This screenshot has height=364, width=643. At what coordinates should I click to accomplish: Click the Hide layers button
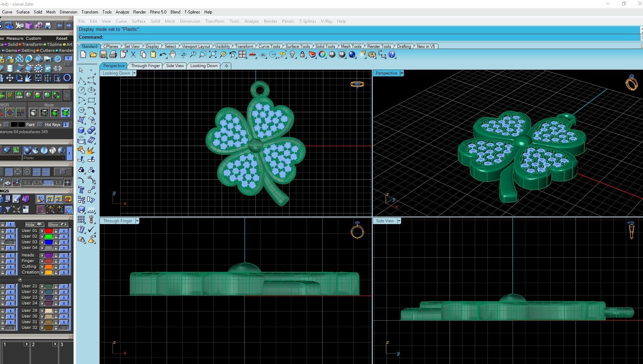34,224
